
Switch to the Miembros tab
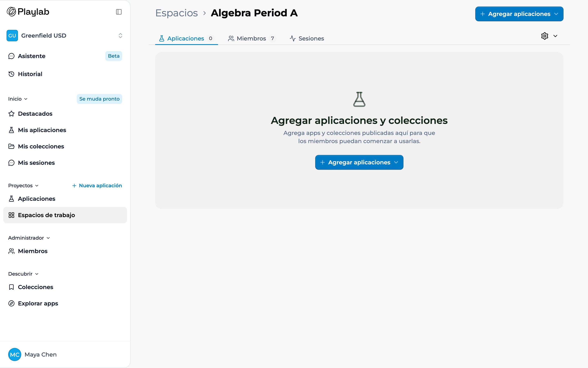252,38
